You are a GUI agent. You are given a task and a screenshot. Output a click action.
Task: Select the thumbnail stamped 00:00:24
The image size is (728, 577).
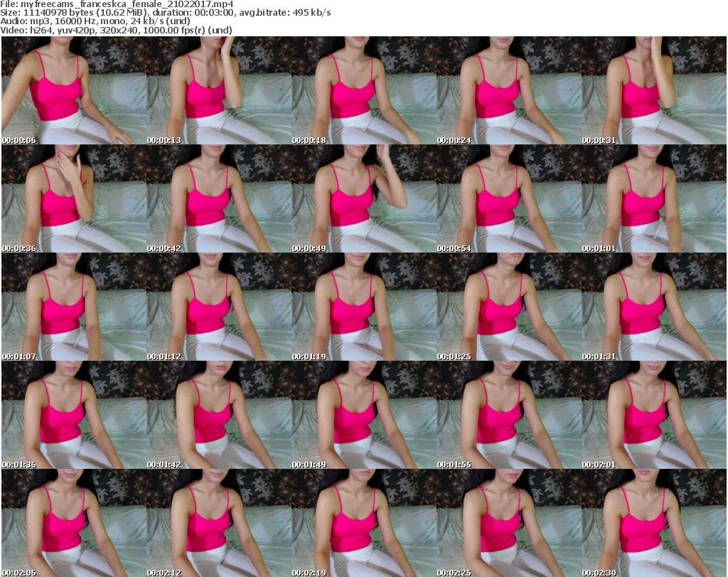(509, 90)
